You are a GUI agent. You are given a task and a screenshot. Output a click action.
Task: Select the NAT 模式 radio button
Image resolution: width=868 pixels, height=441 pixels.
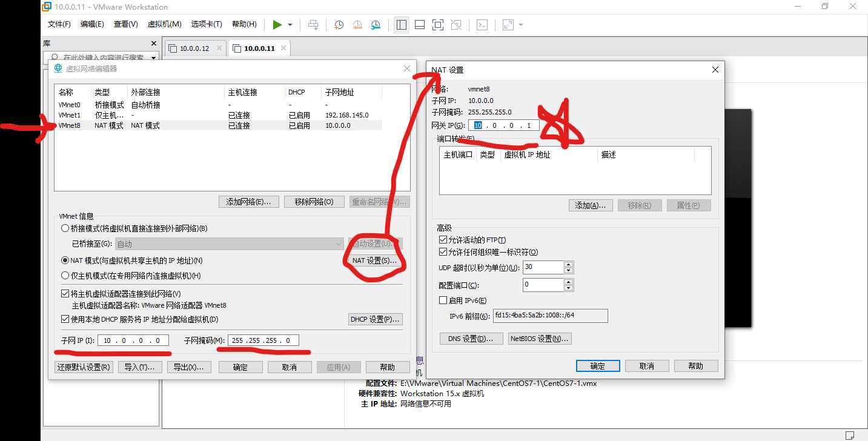65,260
